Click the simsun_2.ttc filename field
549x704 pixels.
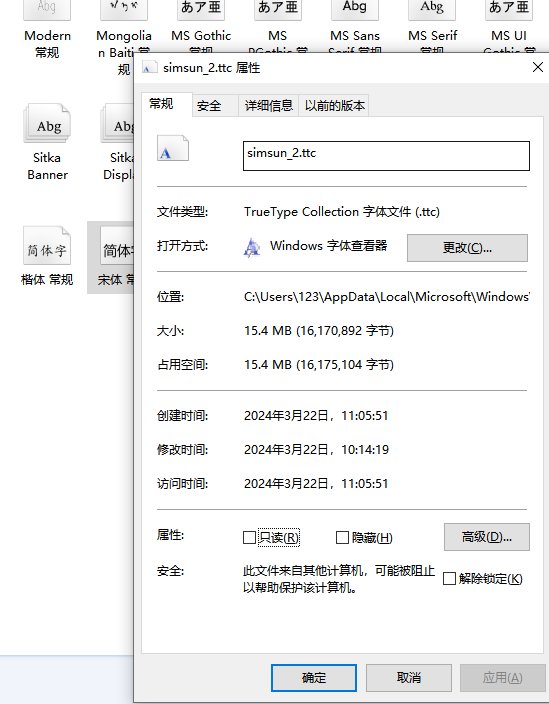tap(386, 156)
